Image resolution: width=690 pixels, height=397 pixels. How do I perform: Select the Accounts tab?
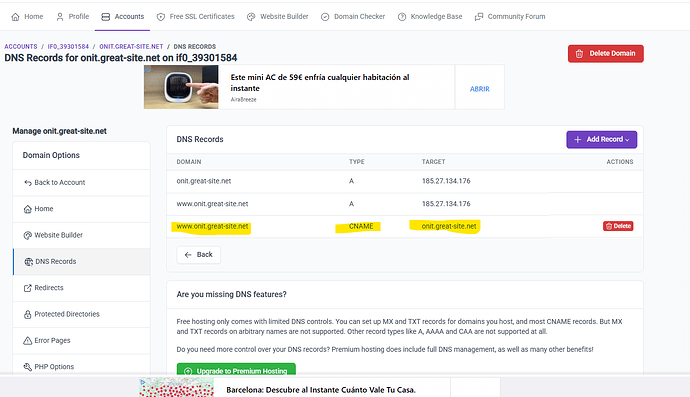122,17
